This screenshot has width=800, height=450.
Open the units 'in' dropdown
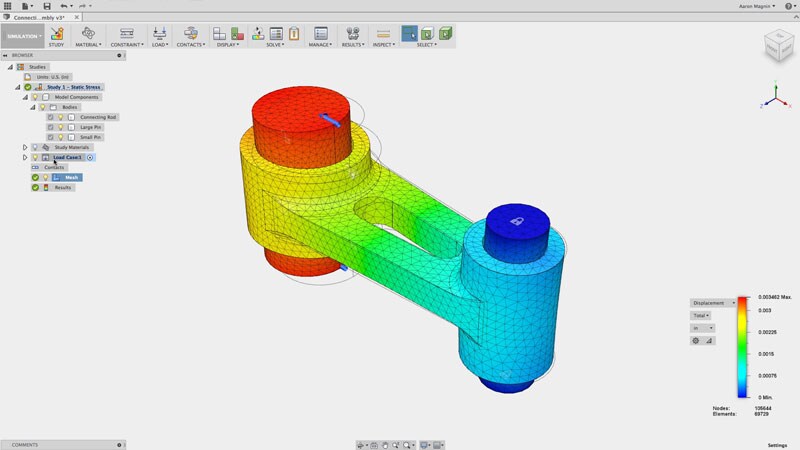click(703, 328)
